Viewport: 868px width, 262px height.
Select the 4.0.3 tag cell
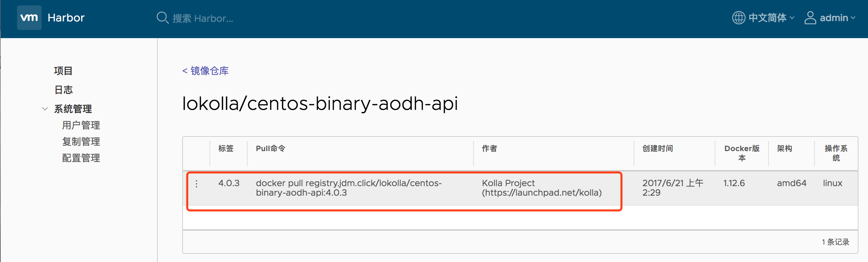coord(229,183)
